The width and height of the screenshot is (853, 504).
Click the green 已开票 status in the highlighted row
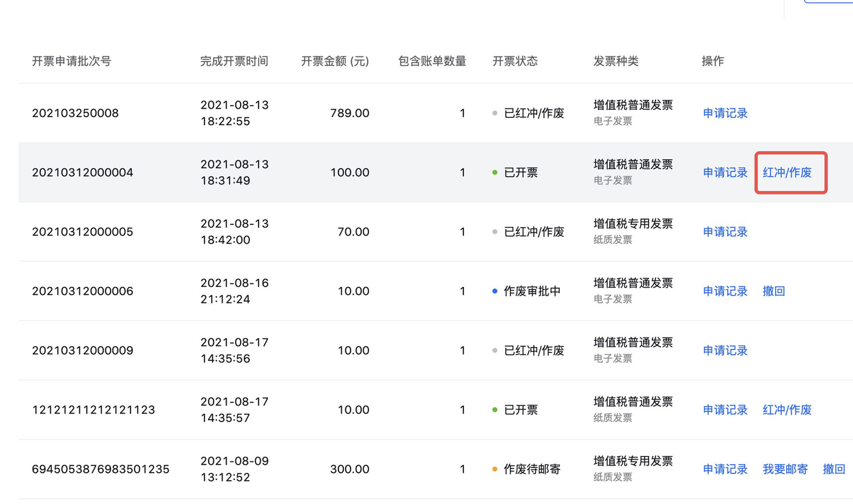[520, 172]
